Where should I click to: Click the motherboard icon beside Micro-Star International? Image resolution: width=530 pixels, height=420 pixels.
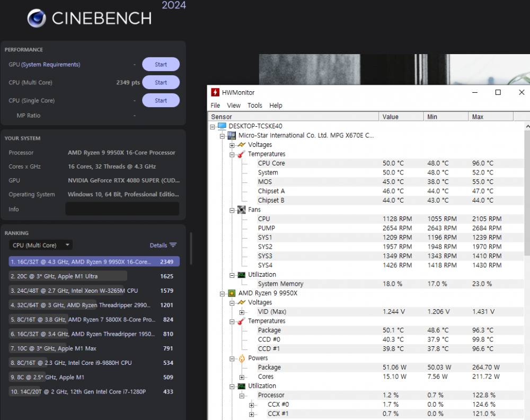tap(232, 136)
